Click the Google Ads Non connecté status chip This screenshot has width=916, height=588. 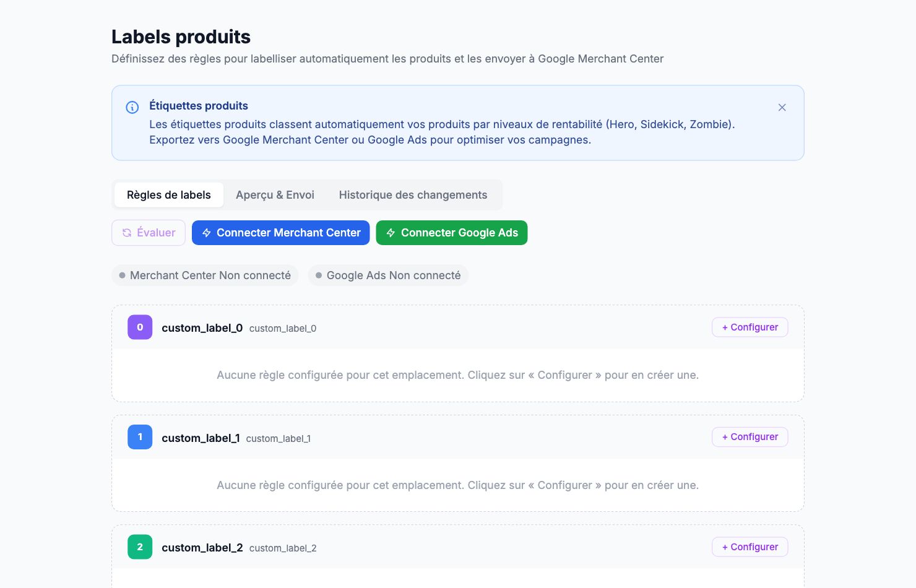[x=388, y=275]
